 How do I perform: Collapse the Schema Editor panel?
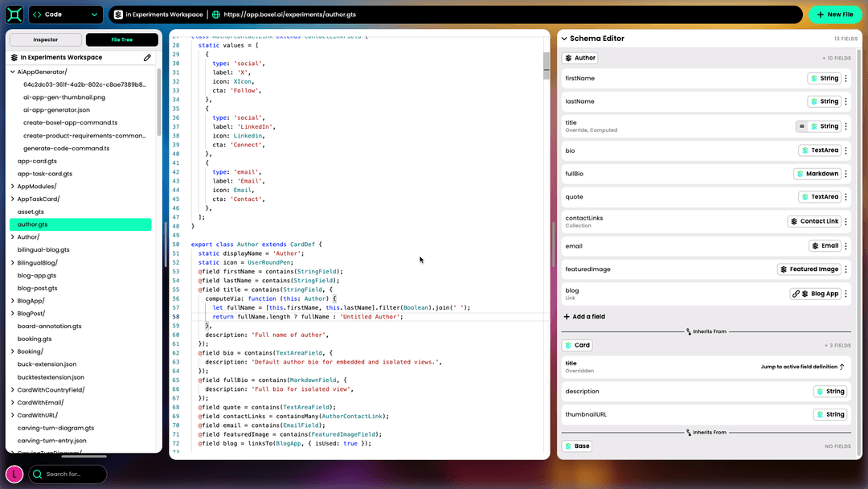[563, 38]
